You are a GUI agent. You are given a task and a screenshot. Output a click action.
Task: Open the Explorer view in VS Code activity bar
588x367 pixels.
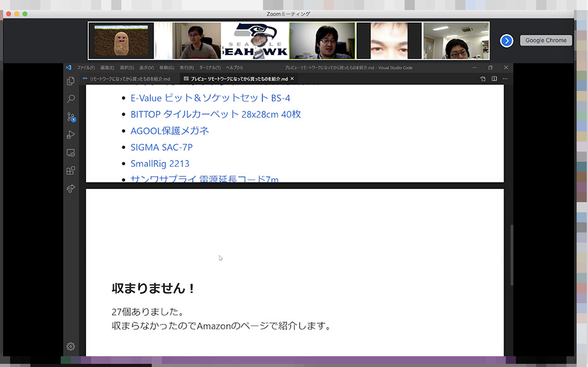point(71,81)
